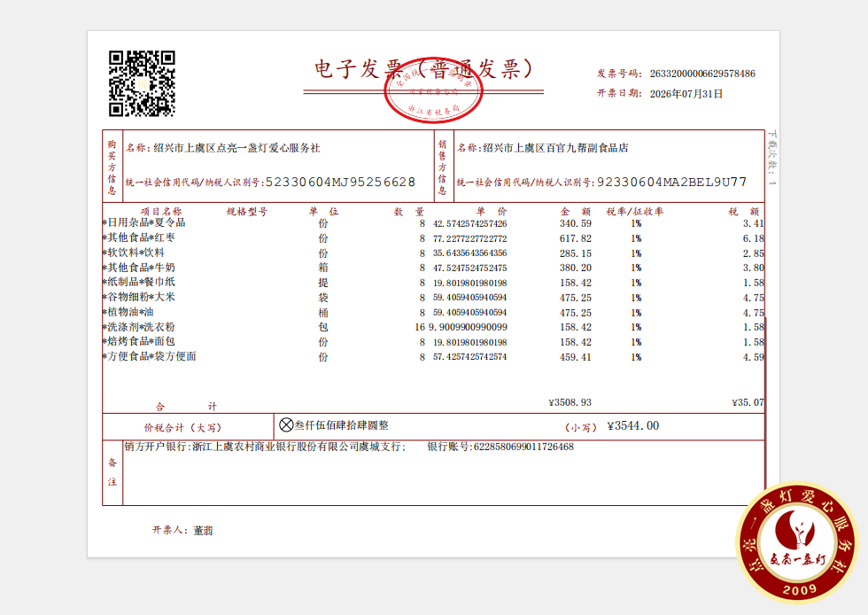This screenshot has height=615, width=868.
Task: Select the total ¥3544.00
Action: pyautogui.click(x=633, y=425)
